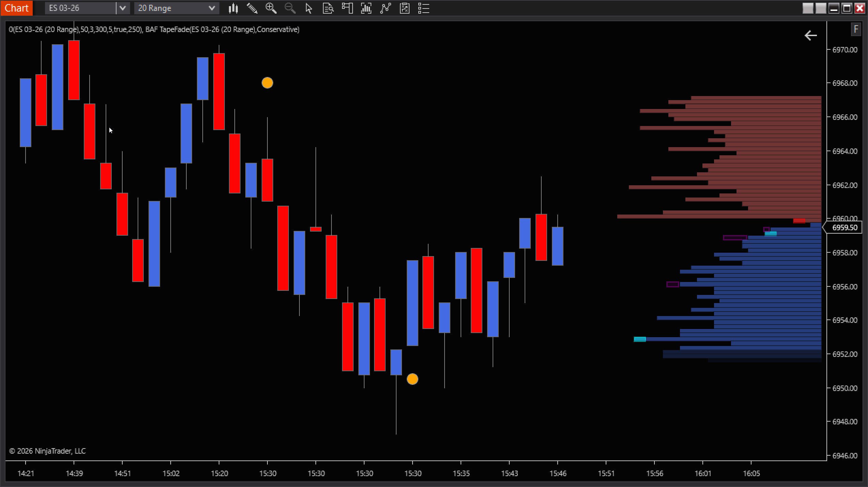Open the Strategies dialog

404,8
